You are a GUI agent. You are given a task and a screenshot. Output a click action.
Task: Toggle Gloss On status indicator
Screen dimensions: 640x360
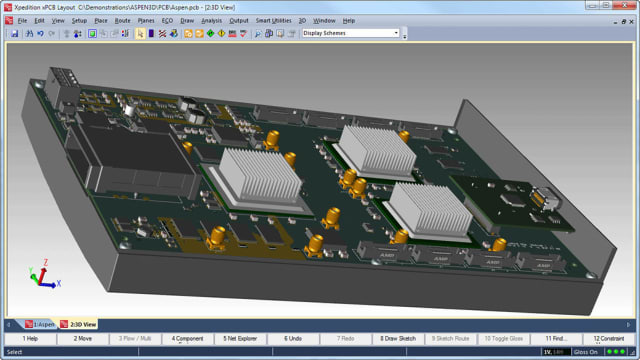click(x=585, y=352)
